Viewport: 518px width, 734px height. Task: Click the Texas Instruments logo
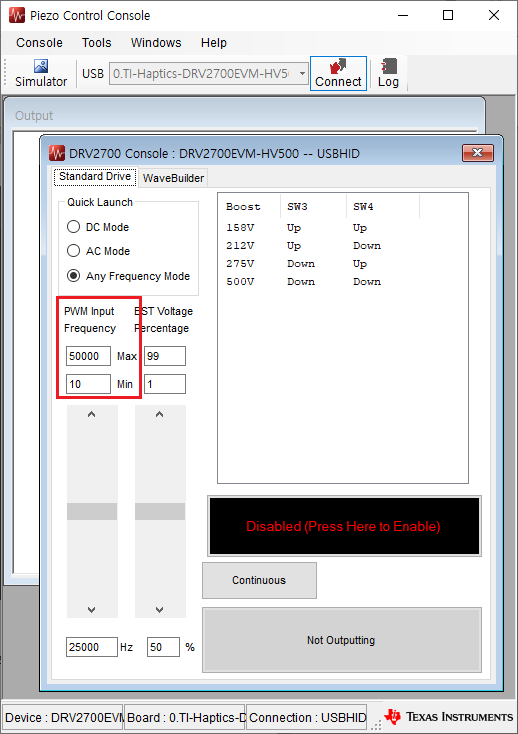point(448,717)
